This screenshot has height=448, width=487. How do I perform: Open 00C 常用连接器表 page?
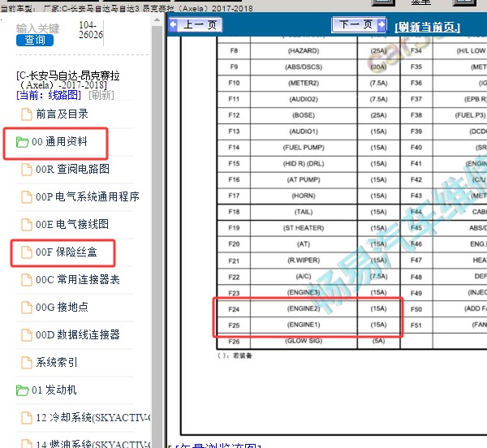78,279
